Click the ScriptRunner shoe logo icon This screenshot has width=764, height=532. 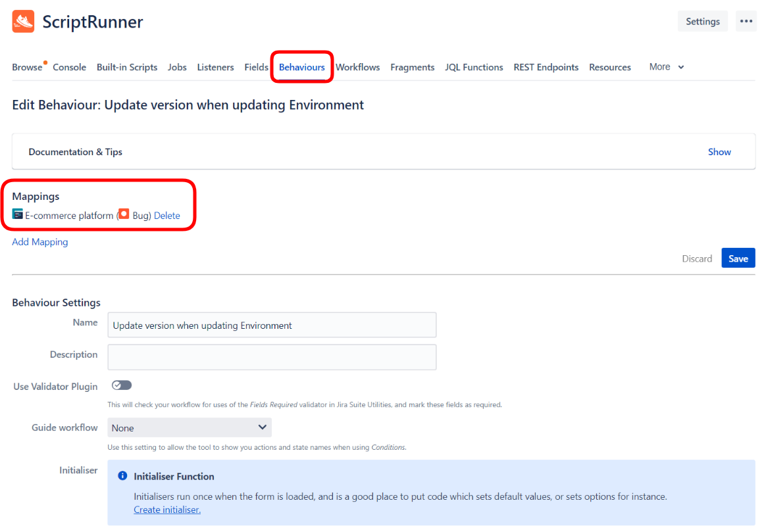[23, 22]
